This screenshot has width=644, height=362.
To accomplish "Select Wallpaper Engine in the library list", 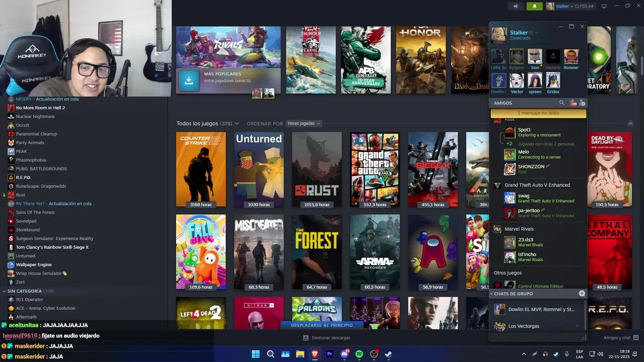I will (x=34, y=264).
